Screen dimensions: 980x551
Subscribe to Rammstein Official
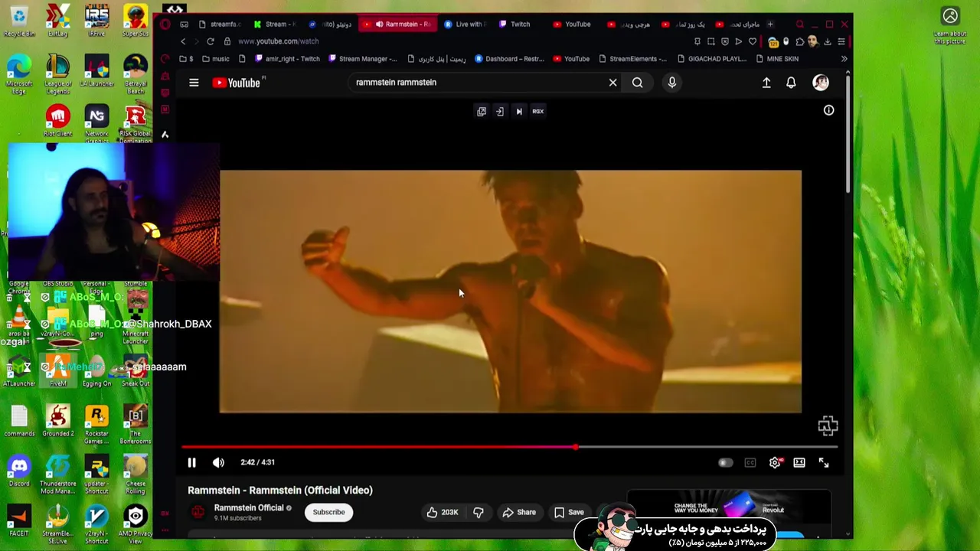(x=328, y=512)
